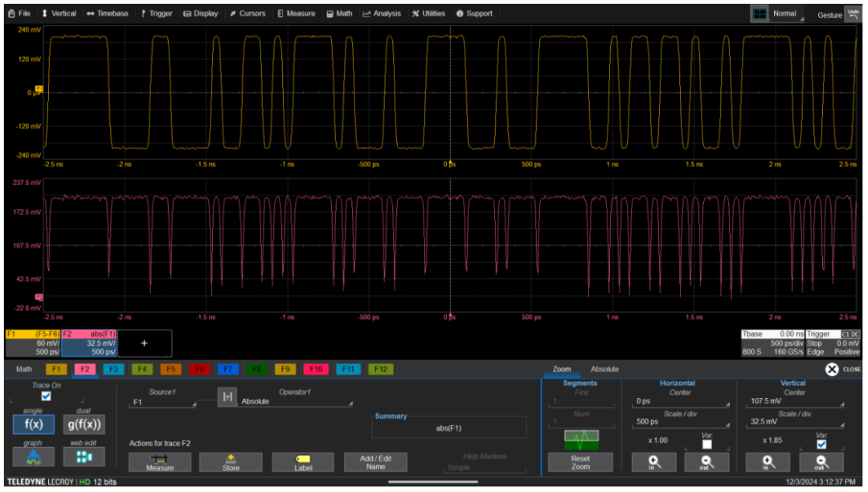Switch to the F2 tab
The width and height of the screenshot is (868, 492).
pos(84,369)
